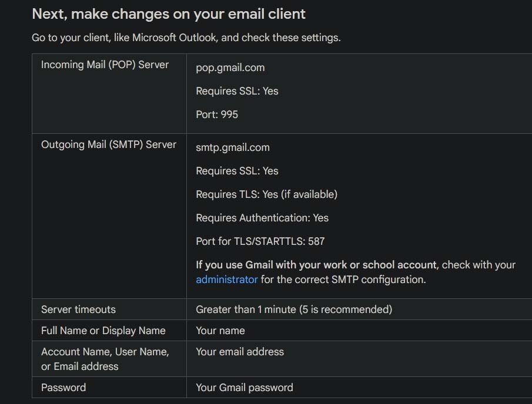Click the 'Port: 995' text
The height and width of the screenshot is (404, 532).
(217, 115)
